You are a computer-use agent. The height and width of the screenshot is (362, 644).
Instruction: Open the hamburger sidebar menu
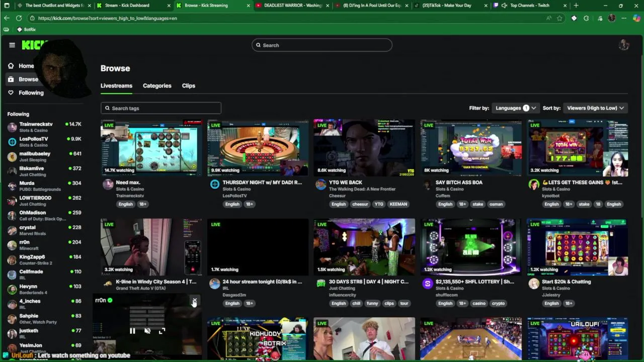[12, 45]
